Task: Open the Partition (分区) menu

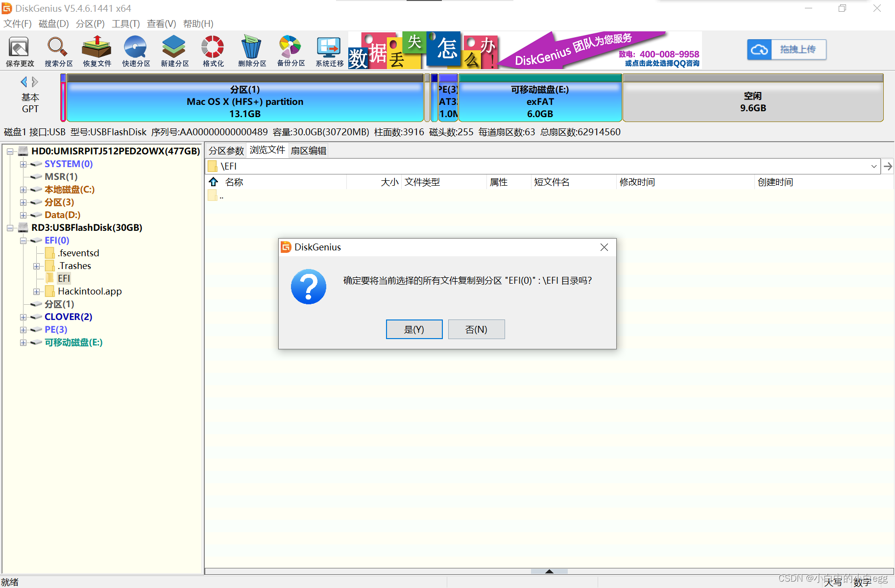Action: [x=91, y=24]
